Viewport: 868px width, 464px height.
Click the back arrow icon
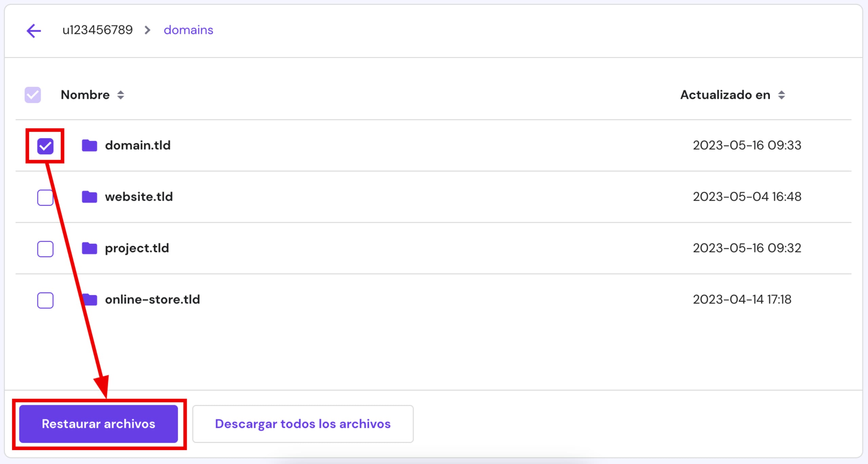pos(34,31)
